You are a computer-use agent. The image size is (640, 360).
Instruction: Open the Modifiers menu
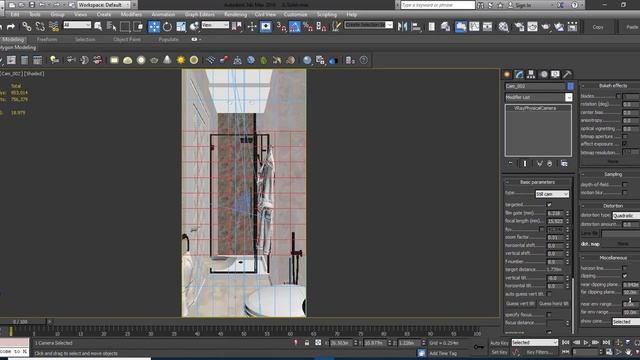point(131,15)
